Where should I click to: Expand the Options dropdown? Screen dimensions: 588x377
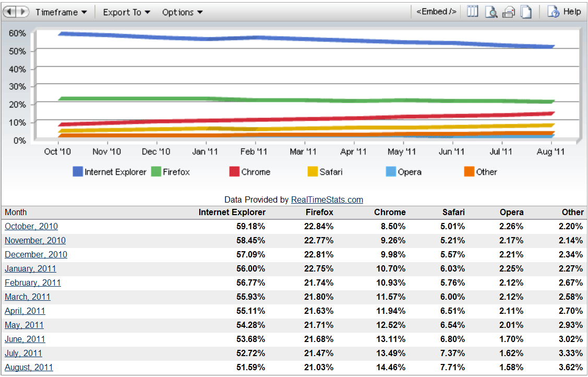pos(182,12)
